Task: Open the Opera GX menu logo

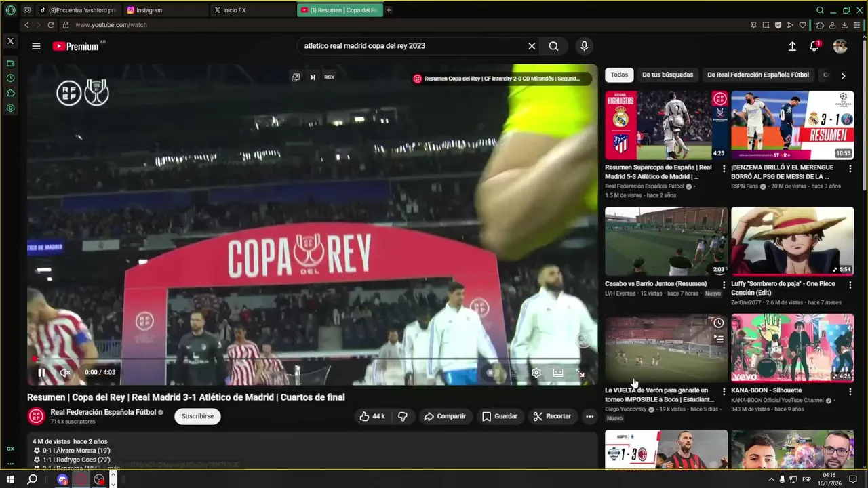Action: 10,10
